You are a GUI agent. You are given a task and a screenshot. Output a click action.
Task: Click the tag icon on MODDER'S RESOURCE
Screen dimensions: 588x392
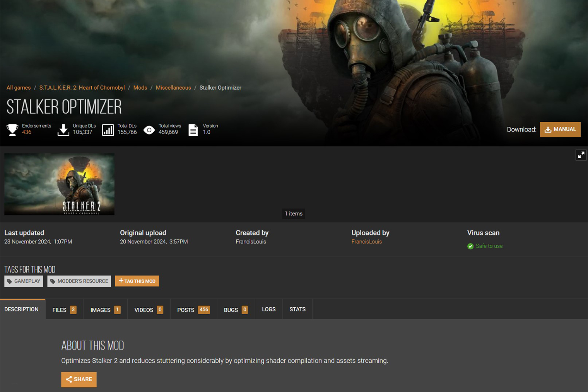[53, 281]
